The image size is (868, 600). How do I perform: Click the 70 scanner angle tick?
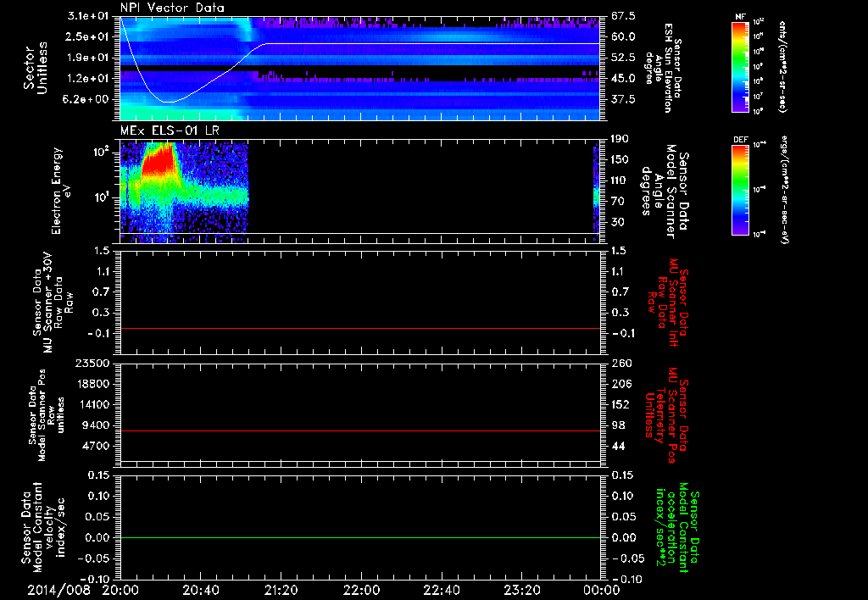click(617, 202)
